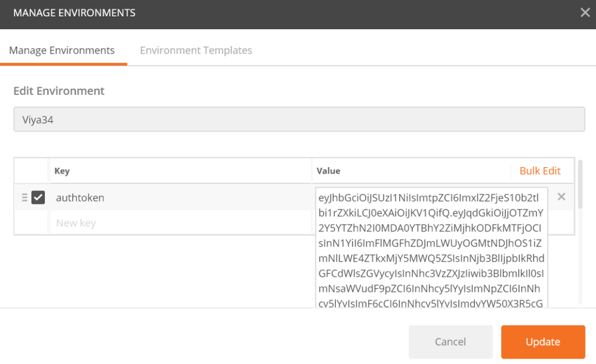Click the Edit Environment heading
Viewport: 596px width, 364px height.
click(x=59, y=91)
